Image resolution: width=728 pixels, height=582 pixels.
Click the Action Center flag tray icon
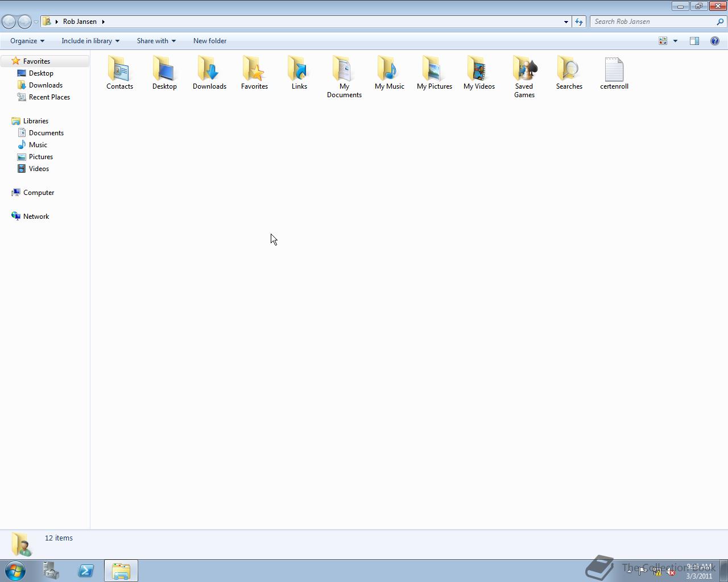[642, 572]
